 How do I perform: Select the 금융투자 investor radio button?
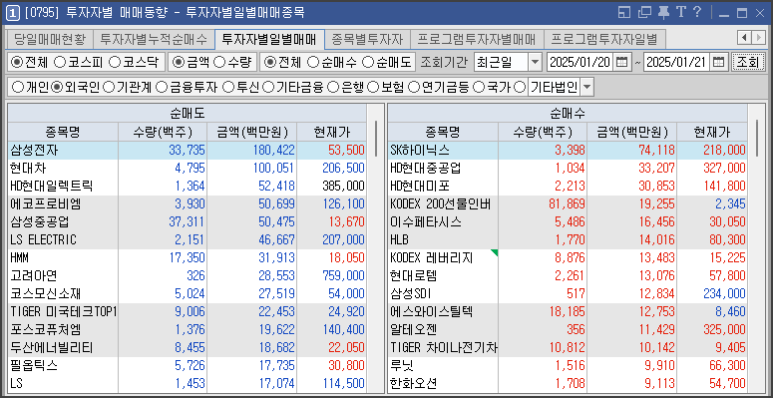[161, 88]
